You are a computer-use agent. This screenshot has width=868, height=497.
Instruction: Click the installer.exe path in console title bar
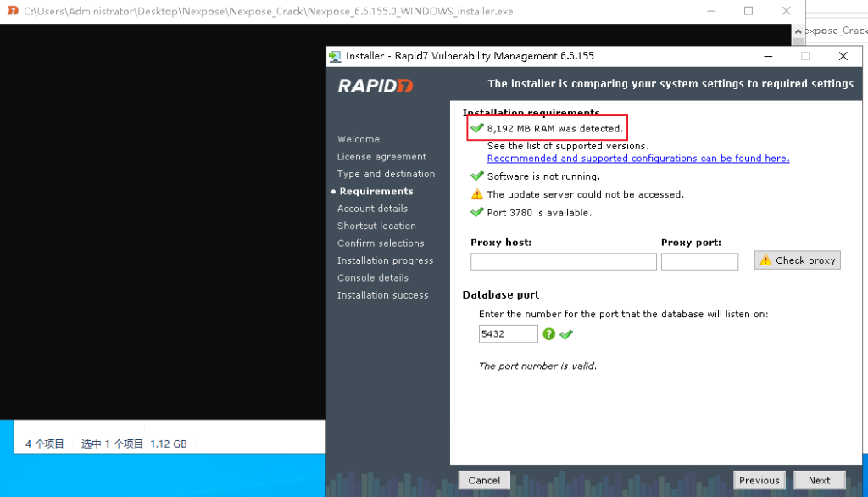[269, 11]
